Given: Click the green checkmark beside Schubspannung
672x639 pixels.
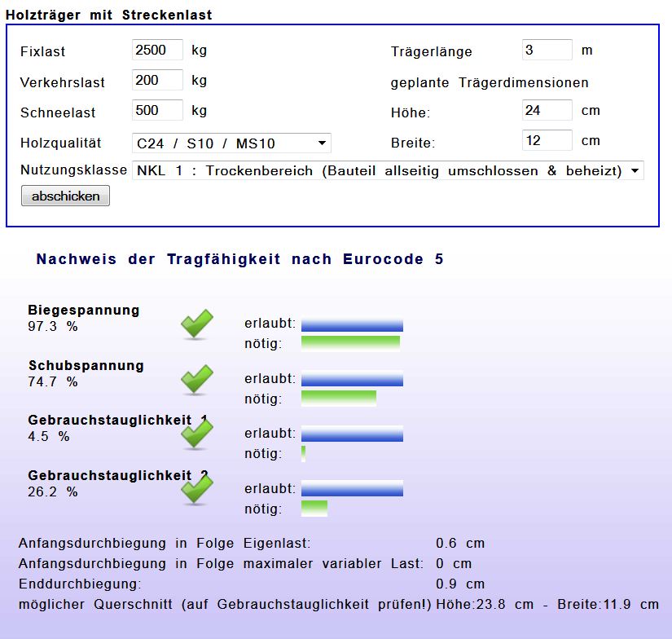Looking at the screenshot, I should pos(196,380).
